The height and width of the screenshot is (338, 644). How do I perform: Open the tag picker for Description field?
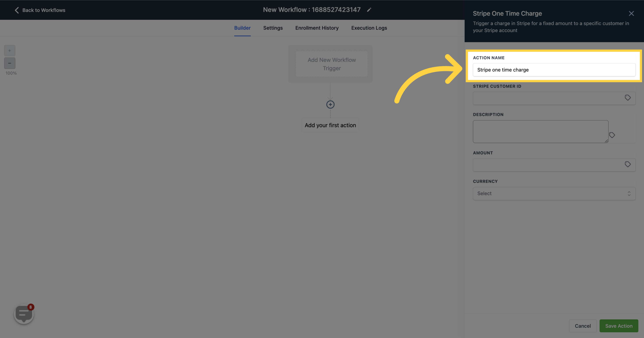click(612, 135)
